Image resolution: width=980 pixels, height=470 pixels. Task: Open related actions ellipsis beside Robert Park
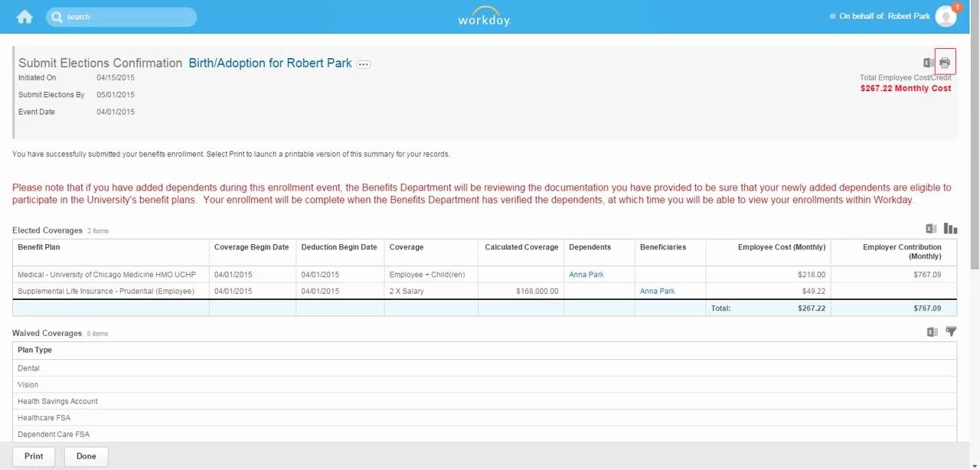[x=364, y=64]
